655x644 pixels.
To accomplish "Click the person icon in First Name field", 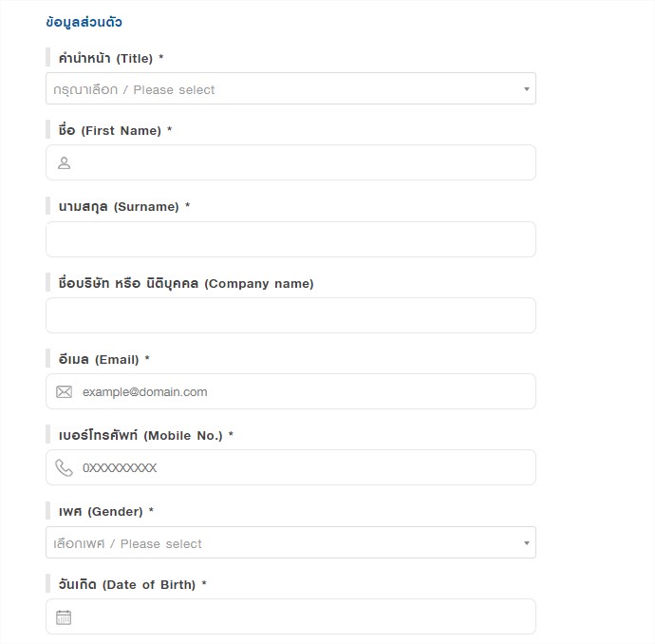I will tap(64, 163).
